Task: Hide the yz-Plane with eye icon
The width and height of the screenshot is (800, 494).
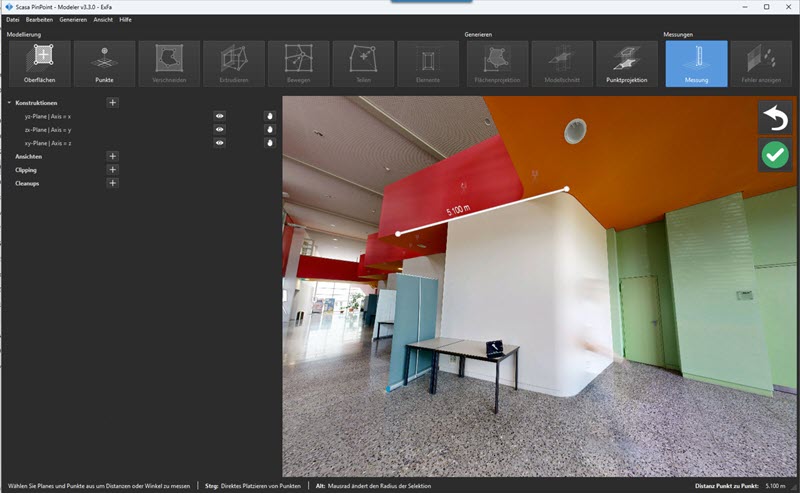Action: click(219, 116)
